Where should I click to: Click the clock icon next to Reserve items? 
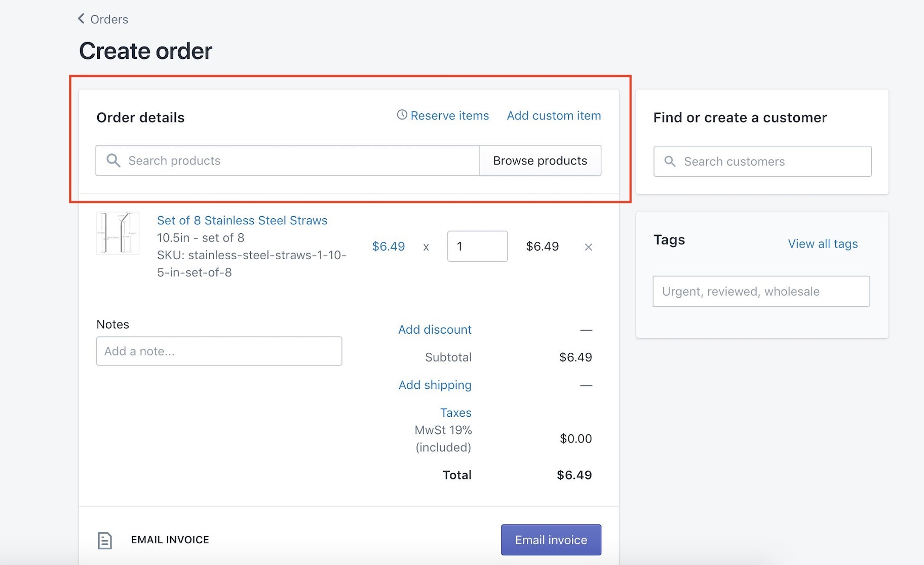(x=402, y=115)
